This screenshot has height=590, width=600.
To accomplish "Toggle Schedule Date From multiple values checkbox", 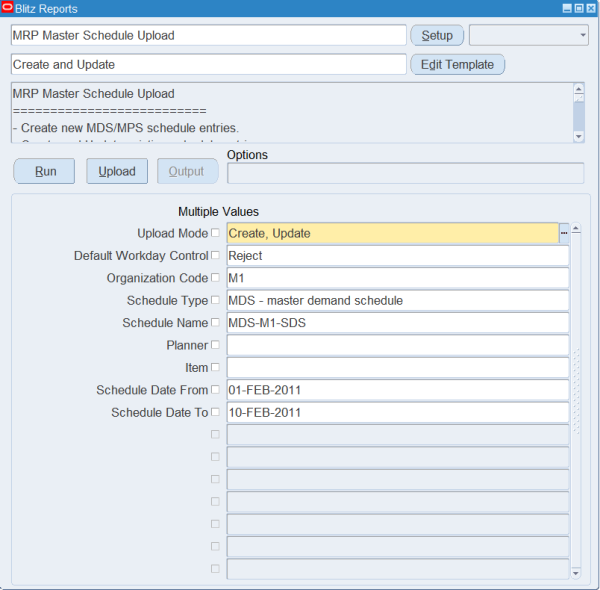I will click(215, 390).
